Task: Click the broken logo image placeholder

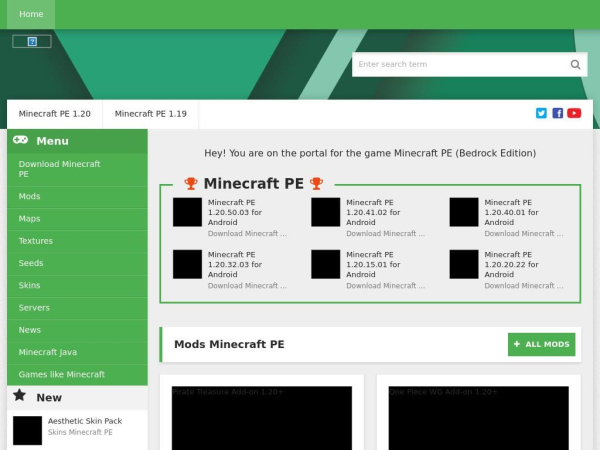Action: [x=32, y=41]
